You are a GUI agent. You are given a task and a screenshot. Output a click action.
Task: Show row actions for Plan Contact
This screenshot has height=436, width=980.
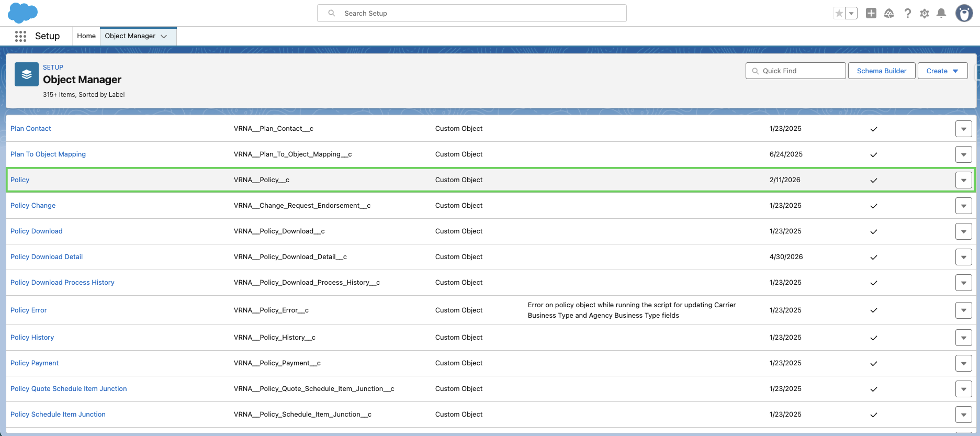tap(964, 129)
